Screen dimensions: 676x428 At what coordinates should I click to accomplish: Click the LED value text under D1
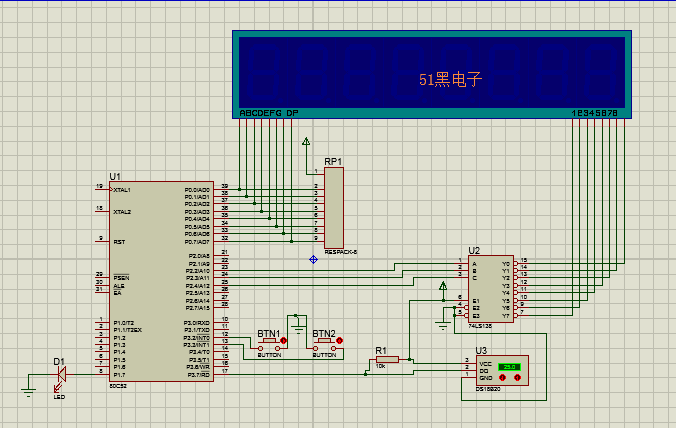click(x=59, y=397)
